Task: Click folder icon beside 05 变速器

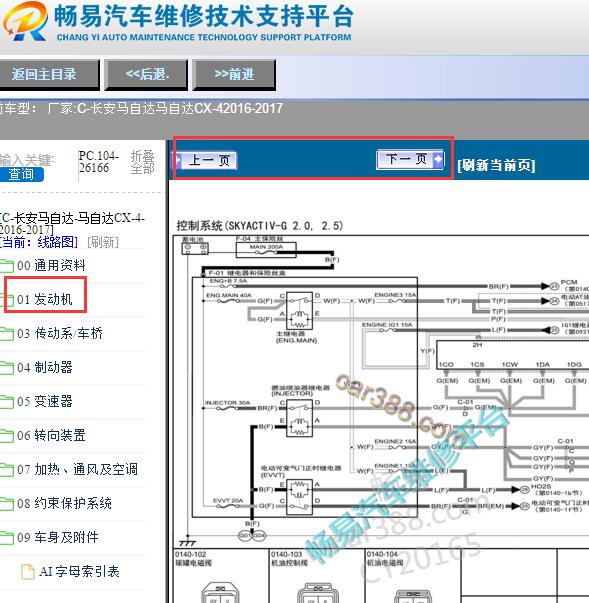Action: pos(7,401)
